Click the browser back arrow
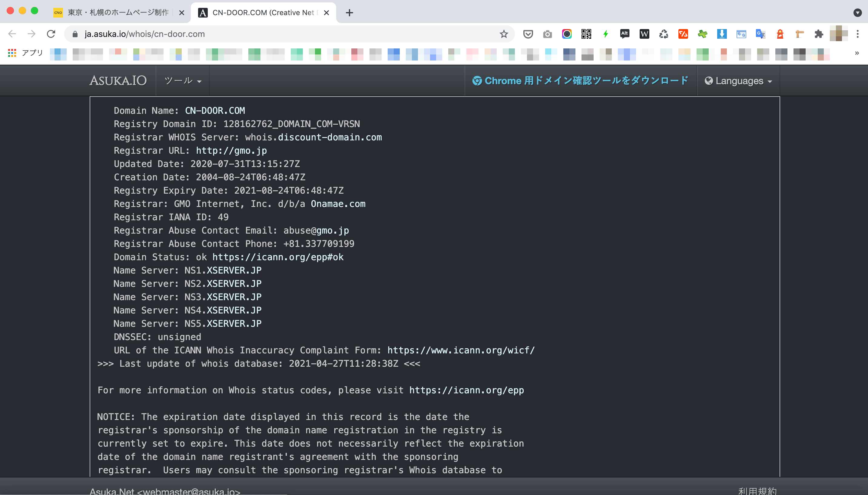Image resolution: width=868 pixels, height=495 pixels. point(12,34)
